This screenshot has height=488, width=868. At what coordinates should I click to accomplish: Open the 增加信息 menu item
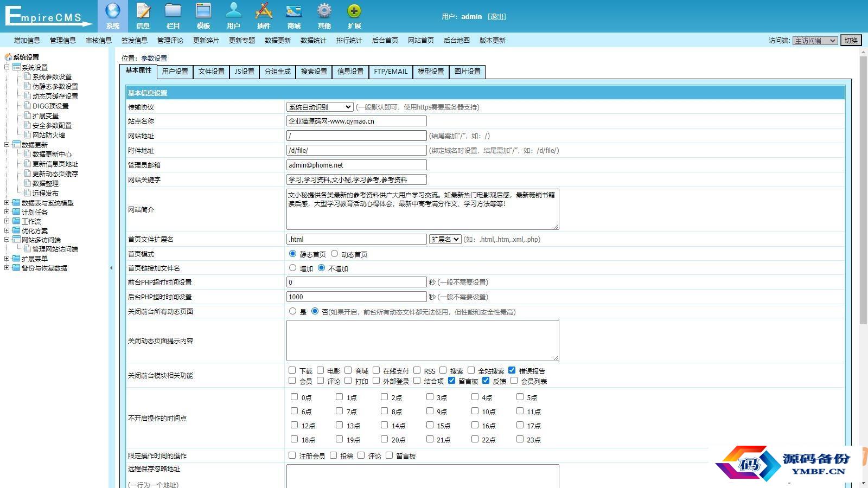point(27,41)
